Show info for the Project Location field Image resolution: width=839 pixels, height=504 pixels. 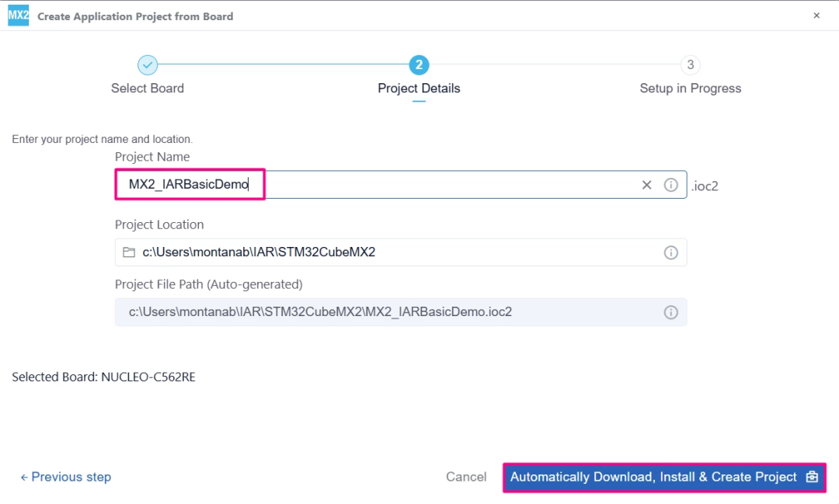(x=670, y=252)
